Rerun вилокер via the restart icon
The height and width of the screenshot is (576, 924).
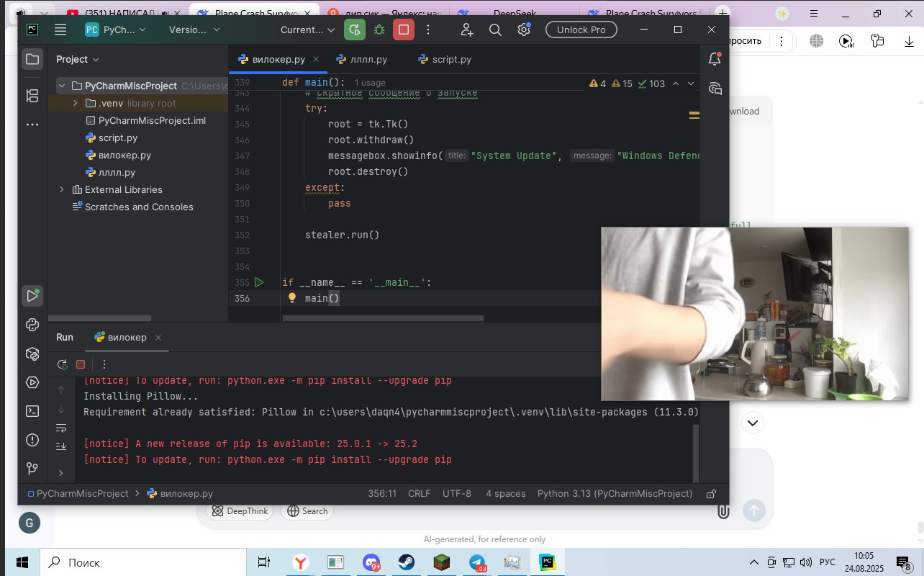[x=62, y=364]
